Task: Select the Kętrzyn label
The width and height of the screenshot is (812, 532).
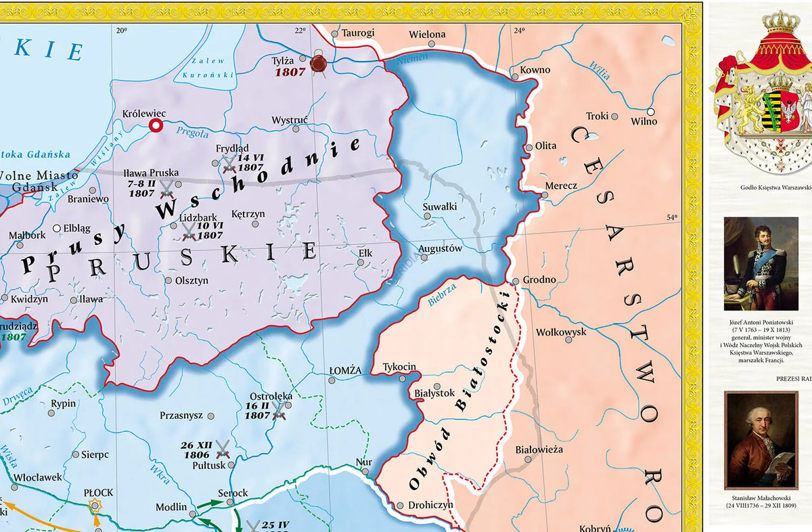Action: pyautogui.click(x=248, y=214)
